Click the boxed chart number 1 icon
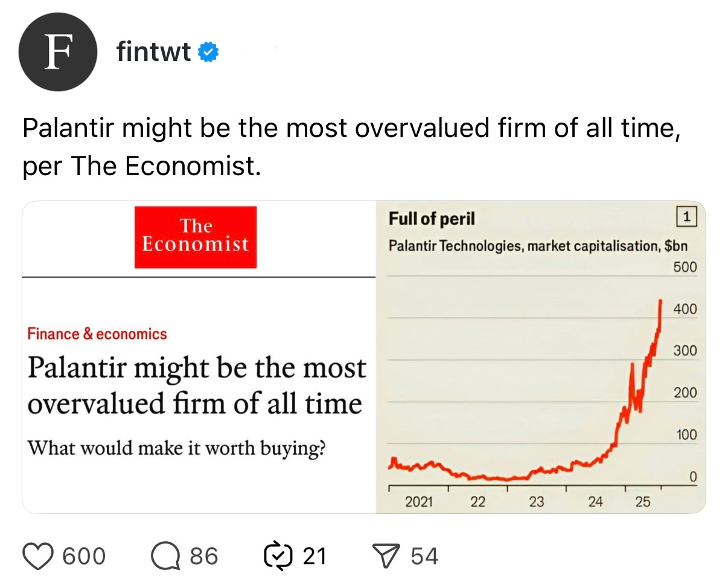The width and height of the screenshot is (728, 587). click(x=688, y=217)
